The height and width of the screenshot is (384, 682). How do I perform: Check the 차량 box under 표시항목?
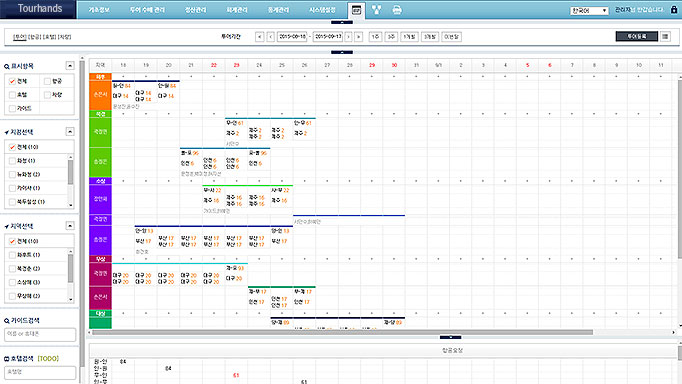coord(47,95)
